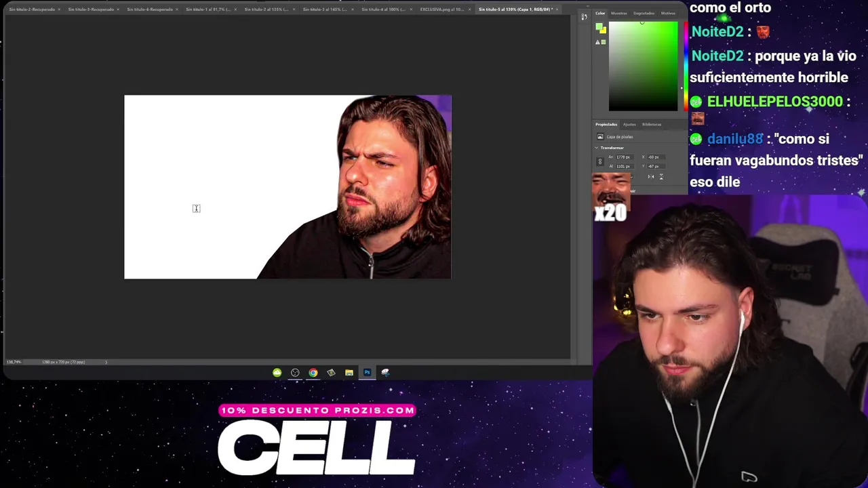
Task: Expand the status bar info arrow
Action: (x=106, y=362)
